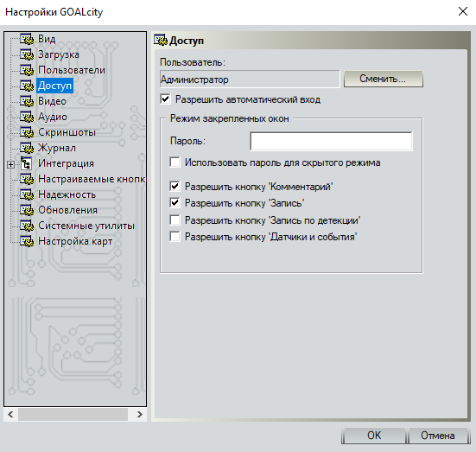Uncheck Разрешить автоматический вход
This screenshot has width=476, height=452.
[165, 99]
